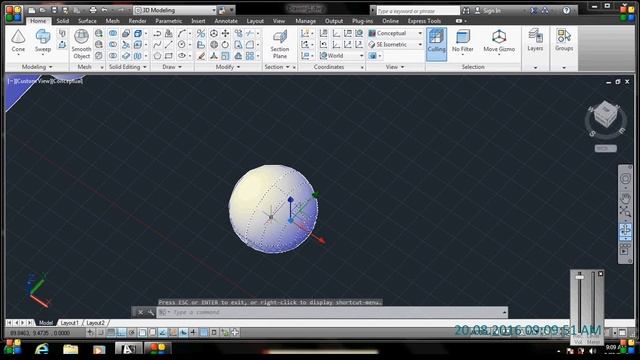Toggle the Culling selection button
Image resolution: width=640 pixels, height=360 pixels.
(x=436, y=44)
